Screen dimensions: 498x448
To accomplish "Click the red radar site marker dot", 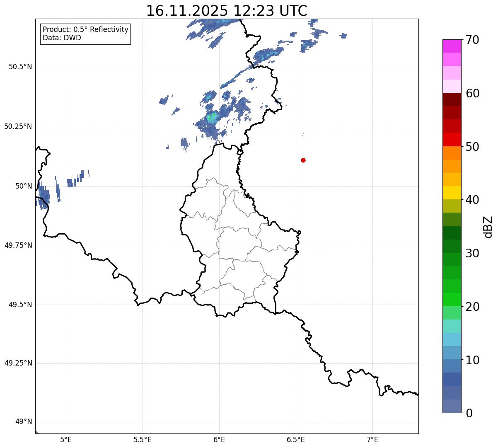I will [x=303, y=160].
